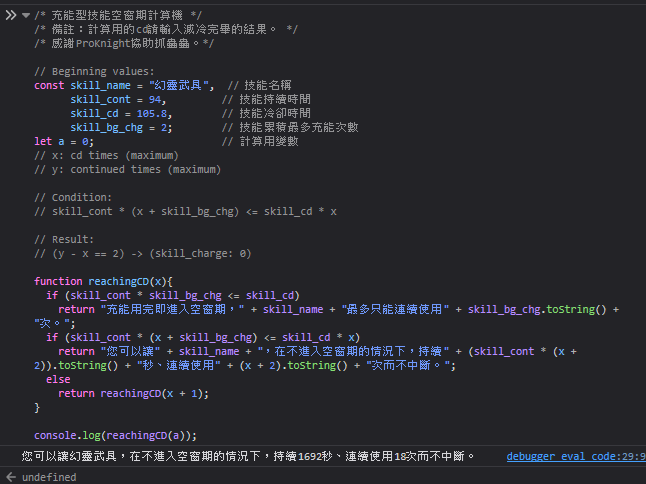Click the '// Beginning values:' comment
The height and width of the screenshot is (484, 646).
click(94, 71)
